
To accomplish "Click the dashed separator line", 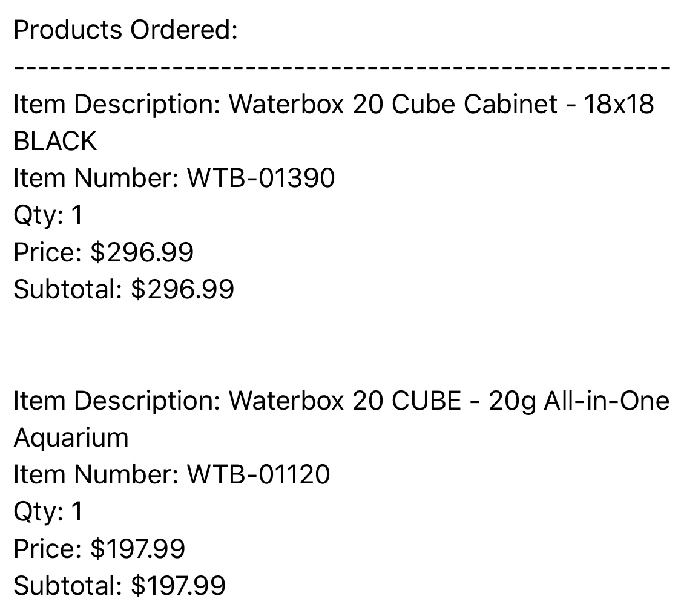I will pyautogui.click(x=342, y=68).
